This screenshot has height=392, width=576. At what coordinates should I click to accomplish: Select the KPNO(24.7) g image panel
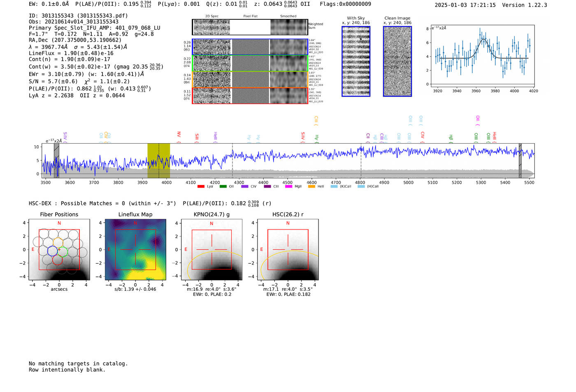211,250
